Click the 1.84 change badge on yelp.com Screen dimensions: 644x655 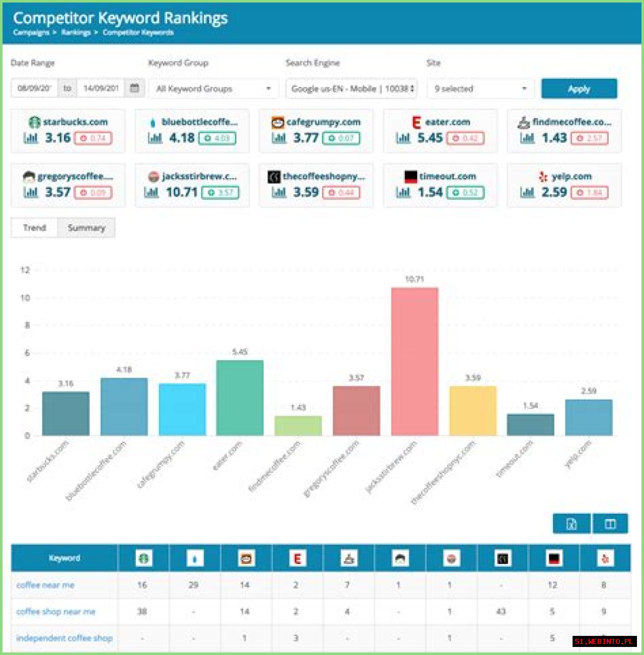pos(590,192)
